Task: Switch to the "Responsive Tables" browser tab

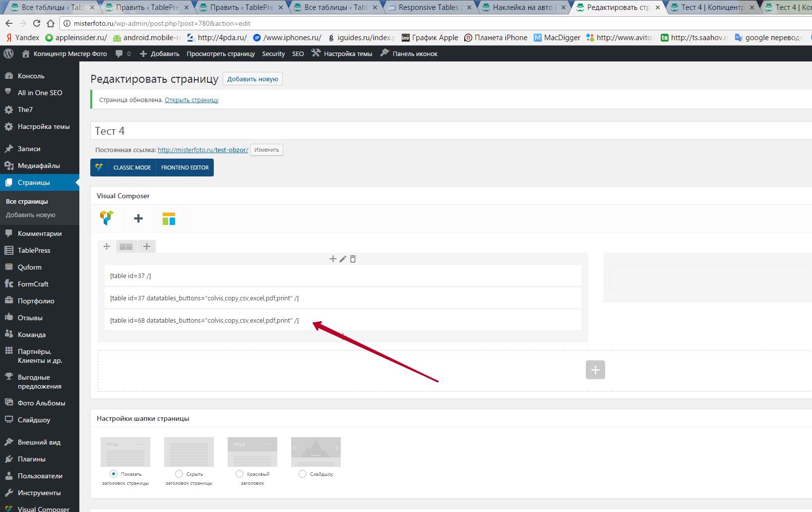Action: pos(429,7)
